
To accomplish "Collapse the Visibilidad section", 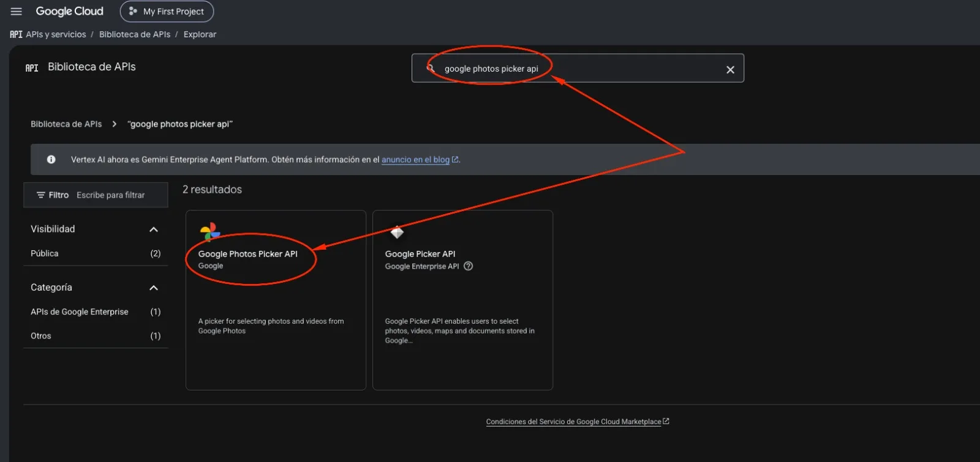I will point(154,229).
